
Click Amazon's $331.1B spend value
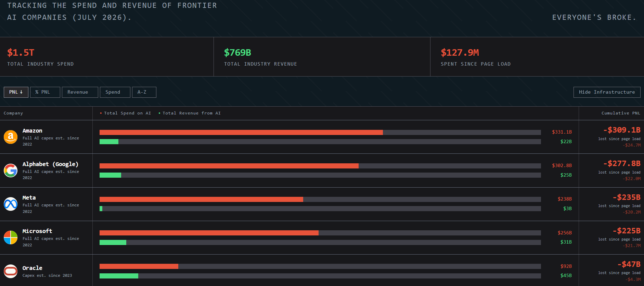[562, 132]
